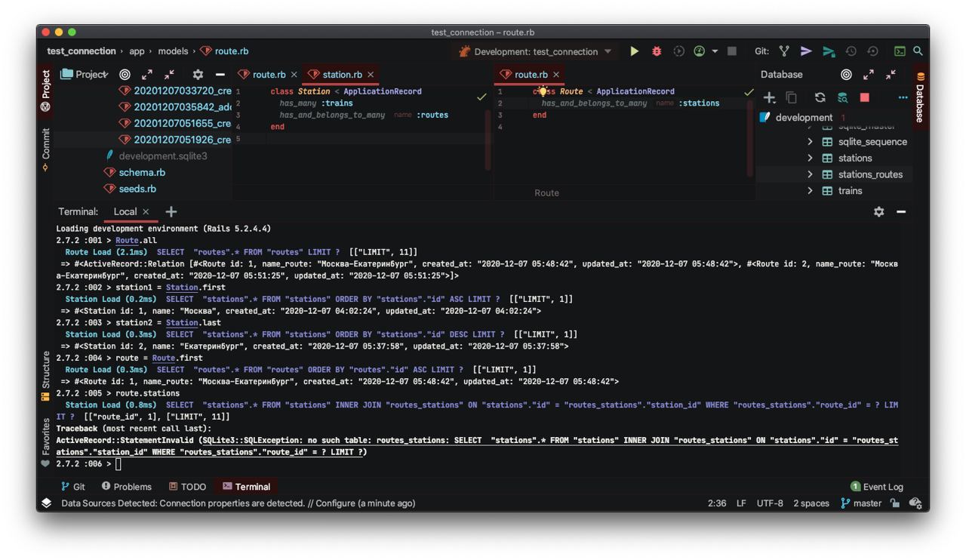Refresh the database tree
Viewport: 966px width, 560px height.
(820, 97)
